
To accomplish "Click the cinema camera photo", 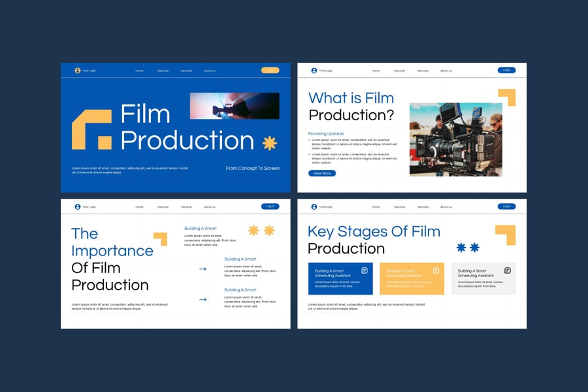I will coord(455,139).
